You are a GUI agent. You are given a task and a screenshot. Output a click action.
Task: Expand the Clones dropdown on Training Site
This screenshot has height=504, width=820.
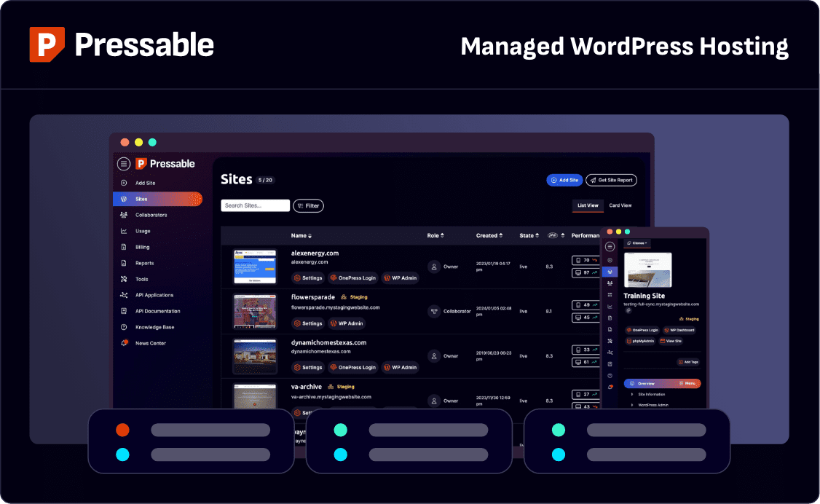point(636,243)
